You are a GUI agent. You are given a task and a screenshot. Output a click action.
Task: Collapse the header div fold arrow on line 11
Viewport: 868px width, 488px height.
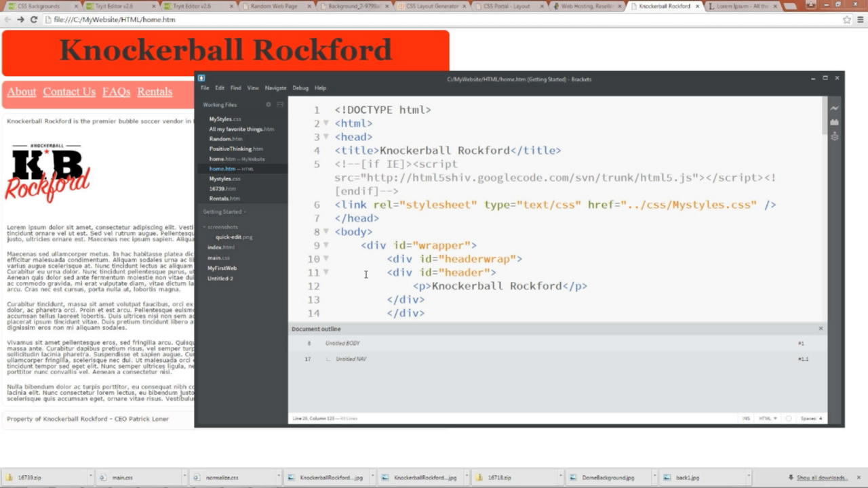click(325, 272)
